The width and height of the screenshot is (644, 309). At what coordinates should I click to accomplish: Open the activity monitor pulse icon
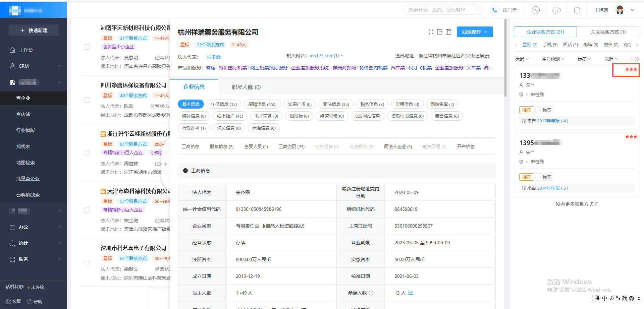tap(536, 10)
